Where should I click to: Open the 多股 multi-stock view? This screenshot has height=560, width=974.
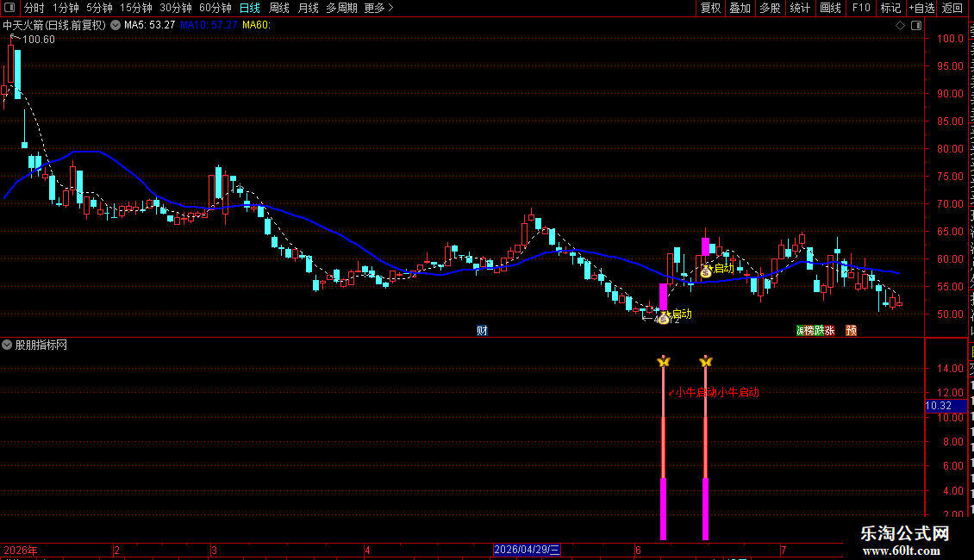coord(770,8)
